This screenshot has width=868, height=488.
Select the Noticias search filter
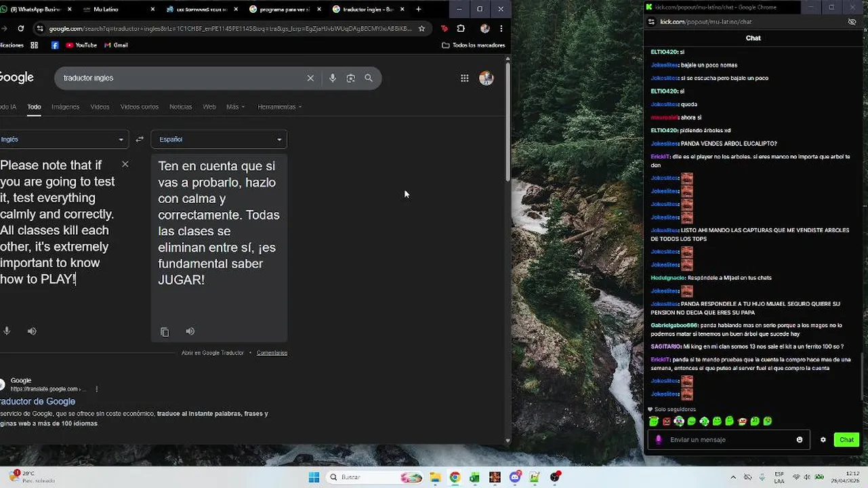[x=180, y=106]
